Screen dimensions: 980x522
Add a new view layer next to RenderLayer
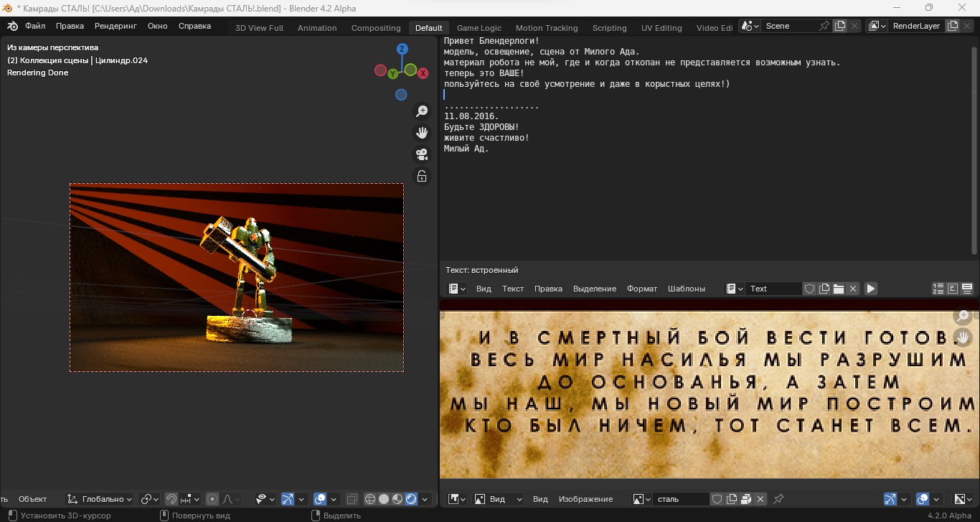(x=953, y=26)
